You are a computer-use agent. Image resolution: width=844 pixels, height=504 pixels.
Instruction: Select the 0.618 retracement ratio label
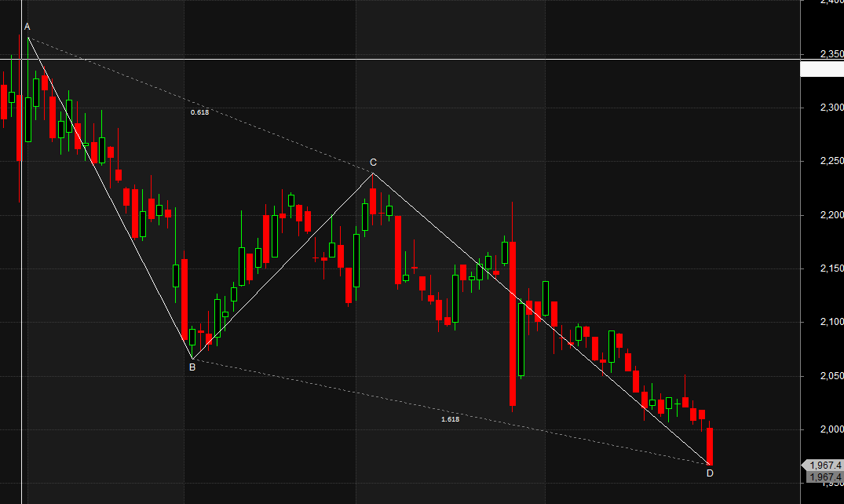click(199, 112)
